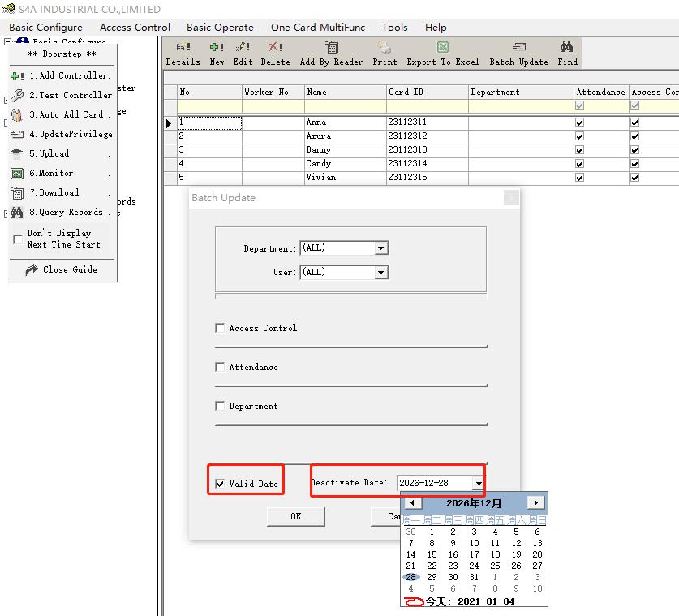Screen dimensions: 679x616
Task: Select day 15 in the calendar
Action: click(432, 554)
